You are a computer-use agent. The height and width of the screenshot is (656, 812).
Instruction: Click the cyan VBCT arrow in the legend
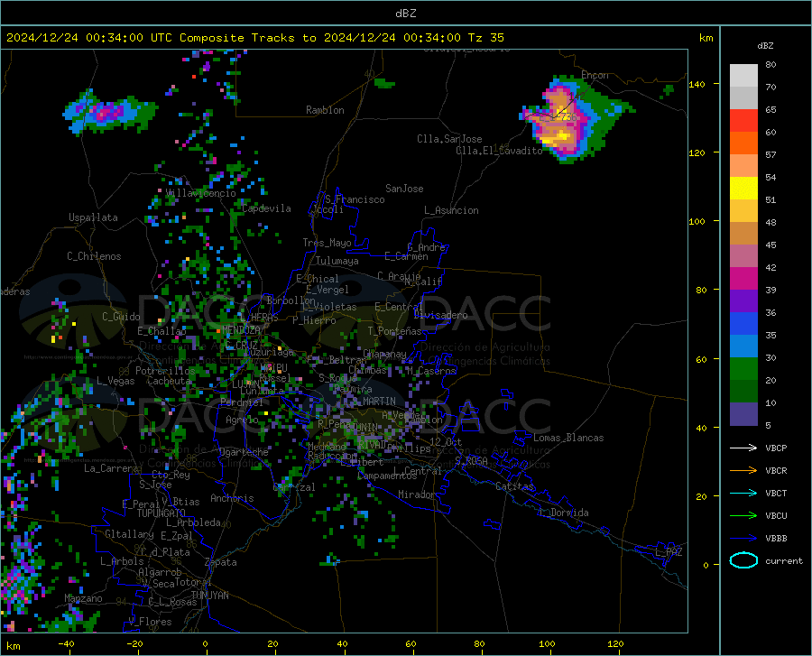point(743,493)
